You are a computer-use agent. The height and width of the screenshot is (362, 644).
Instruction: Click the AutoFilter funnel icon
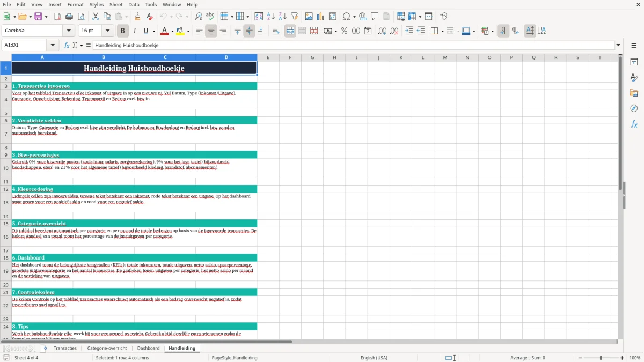pyautogui.click(x=295, y=17)
